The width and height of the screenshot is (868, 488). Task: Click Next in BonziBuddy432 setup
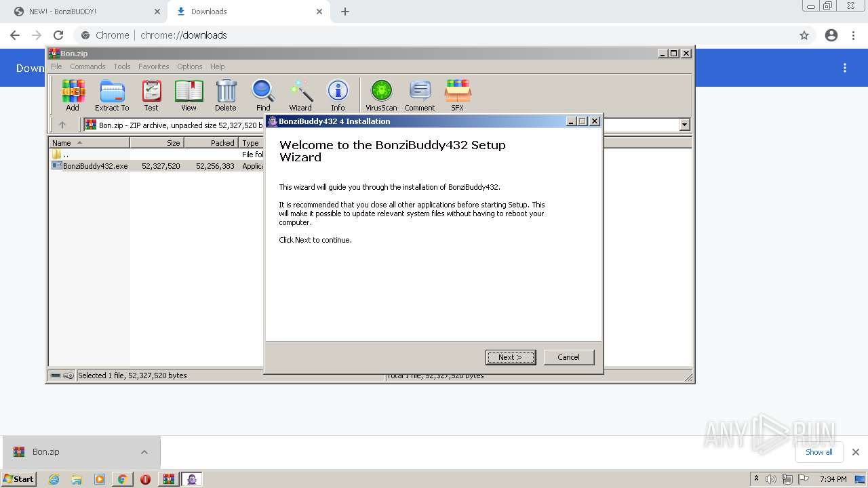(511, 357)
